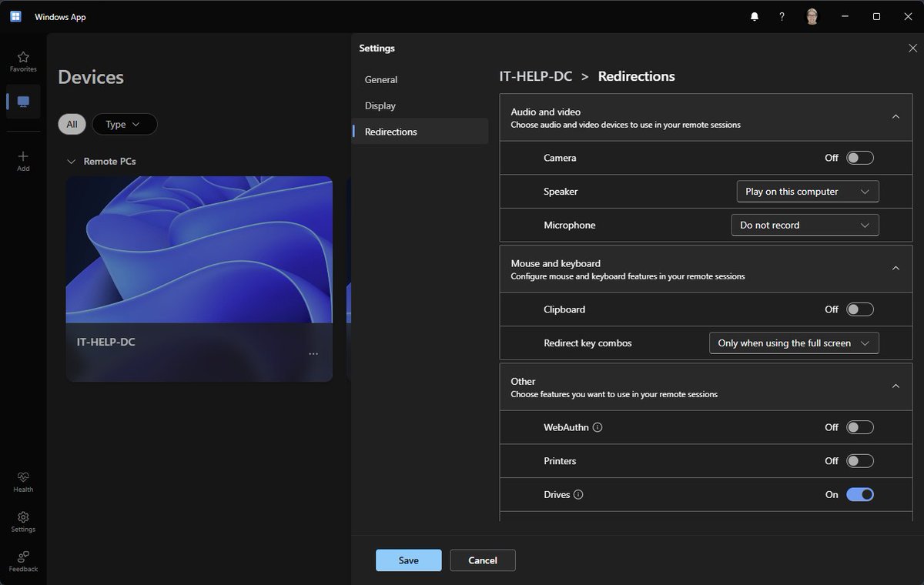Click the Windows App logo icon

15,17
